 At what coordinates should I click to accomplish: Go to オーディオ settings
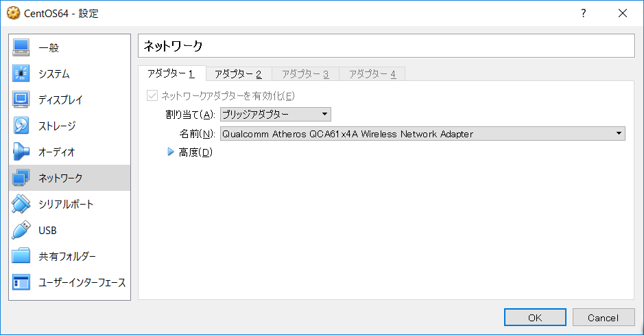point(69,152)
